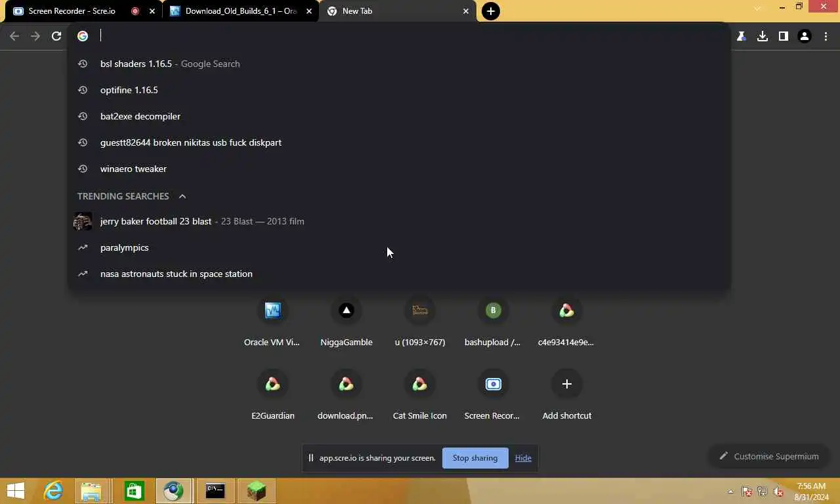Screen dimensions: 840x504
Task: Open the Screen Recor... shortcut
Action: click(x=493, y=395)
